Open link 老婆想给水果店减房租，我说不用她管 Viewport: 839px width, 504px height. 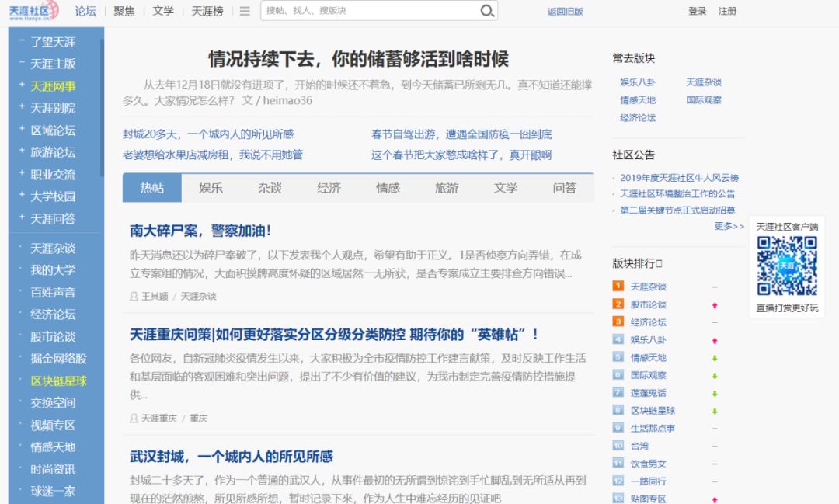tap(213, 155)
